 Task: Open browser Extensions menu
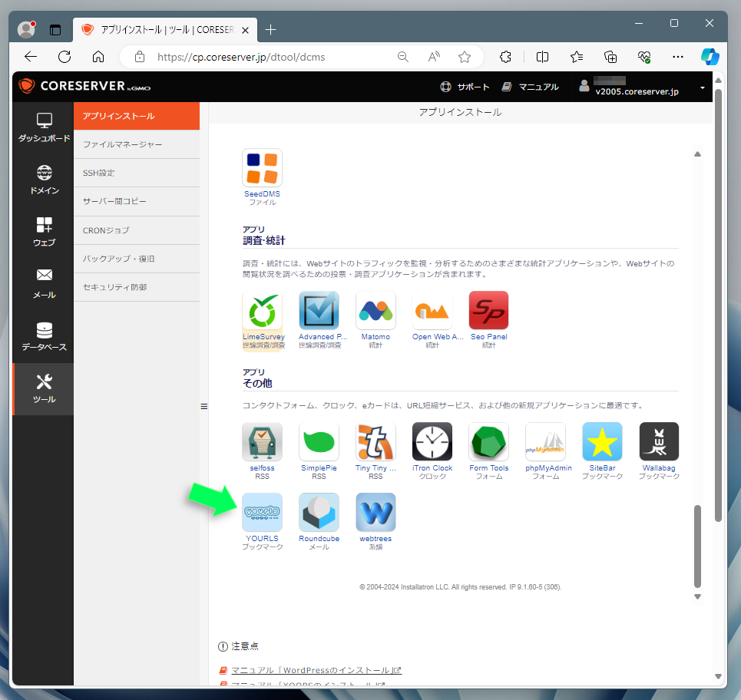505,57
